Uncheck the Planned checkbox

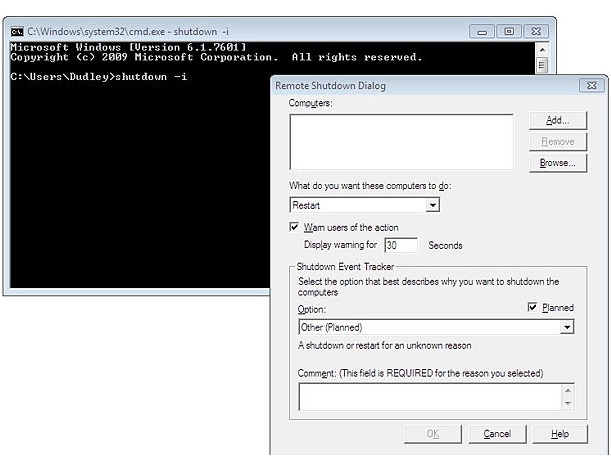coord(532,307)
